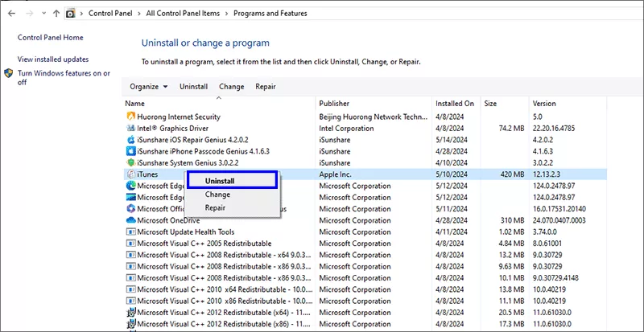
Task: Click Uninstall in the toolbar
Action: click(x=193, y=87)
